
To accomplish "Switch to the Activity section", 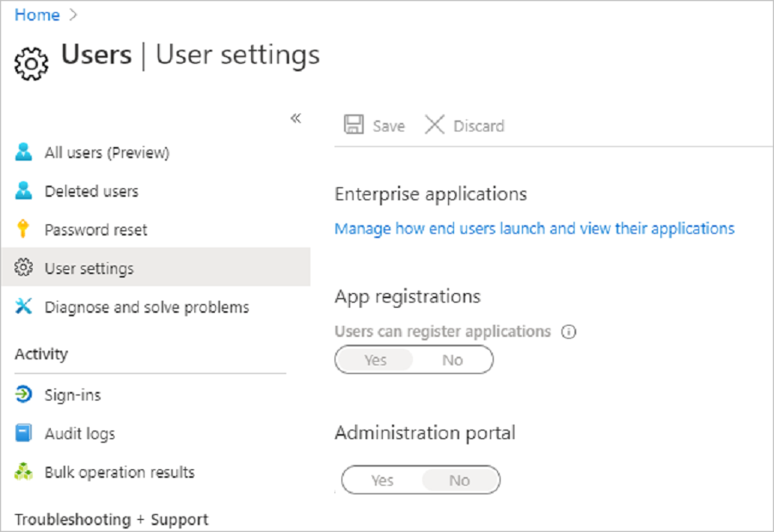I will point(40,354).
